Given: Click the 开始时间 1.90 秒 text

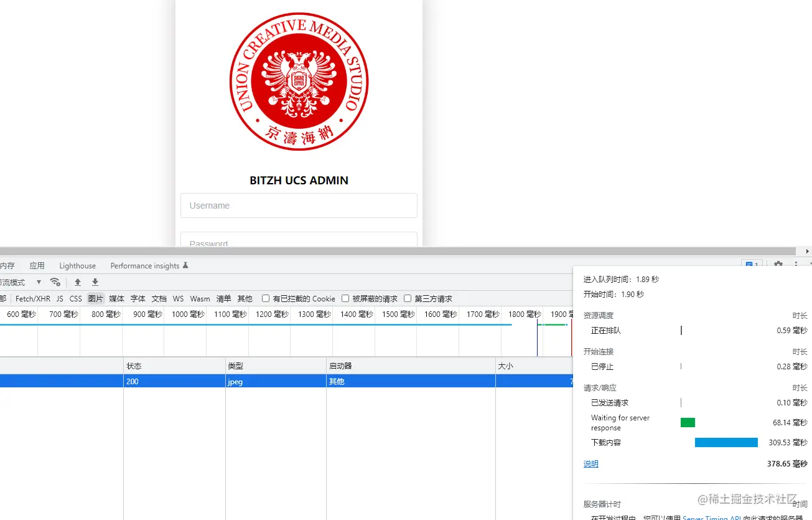Looking at the screenshot, I should coord(614,294).
